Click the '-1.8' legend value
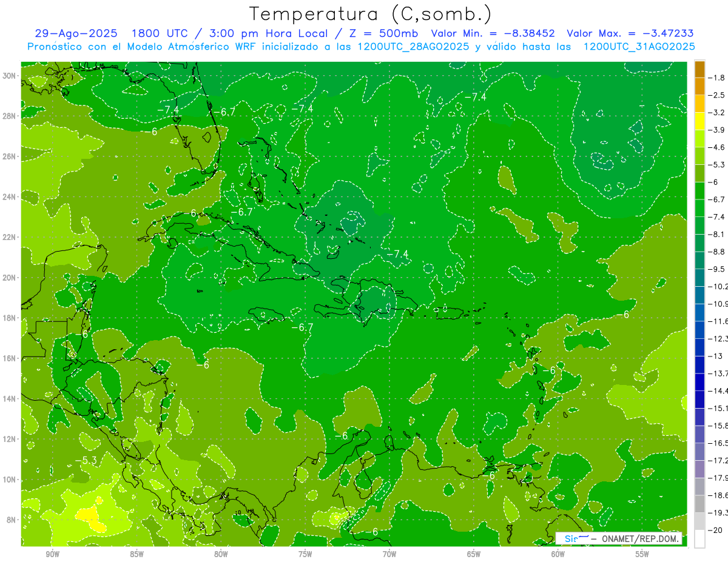 718,78
